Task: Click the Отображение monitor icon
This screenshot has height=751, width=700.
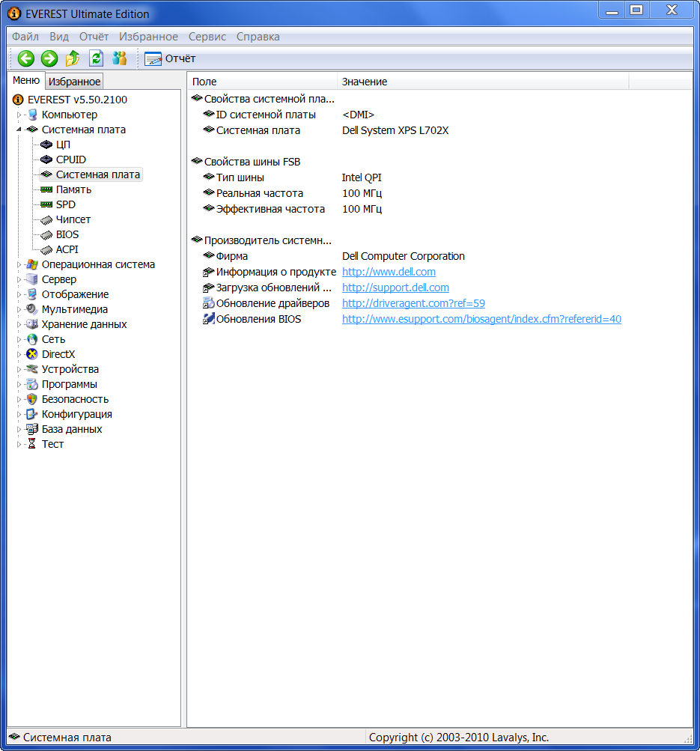Action: coord(32,294)
